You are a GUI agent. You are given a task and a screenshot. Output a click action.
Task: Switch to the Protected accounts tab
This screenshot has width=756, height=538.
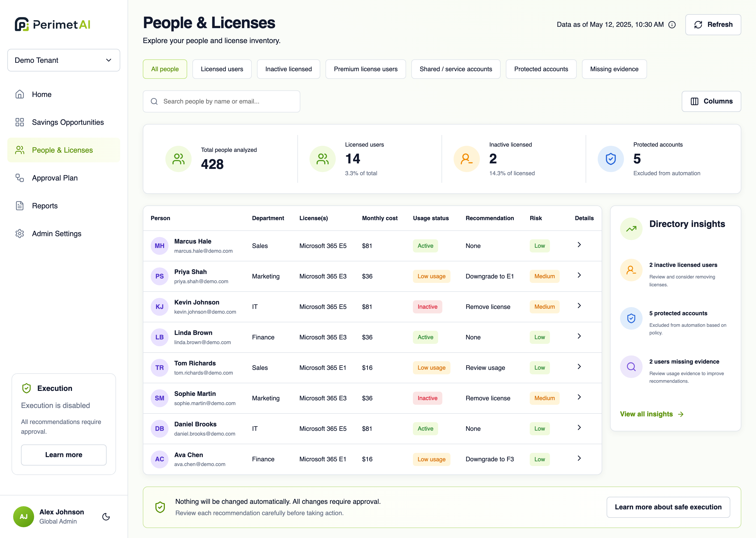click(x=541, y=69)
